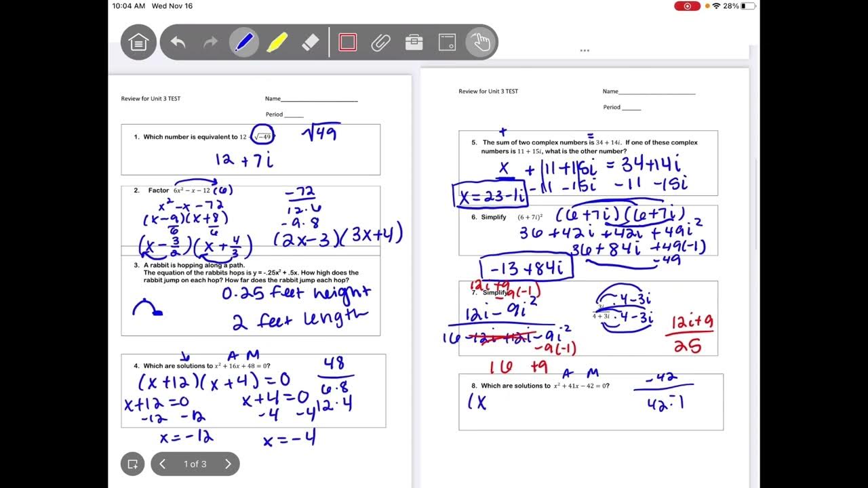
Task: Click question 1 'Which number is equivalent' text
Action: click(190, 137)
